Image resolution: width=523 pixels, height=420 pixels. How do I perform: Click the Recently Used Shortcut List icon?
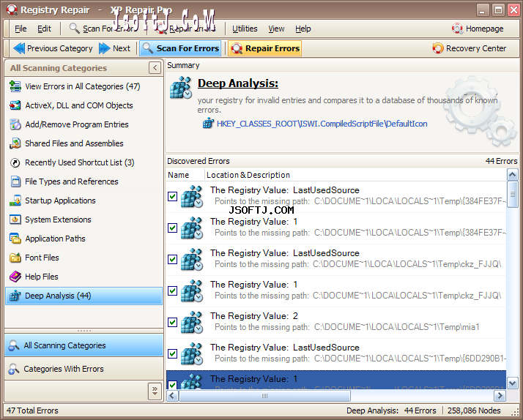(15, 162)
